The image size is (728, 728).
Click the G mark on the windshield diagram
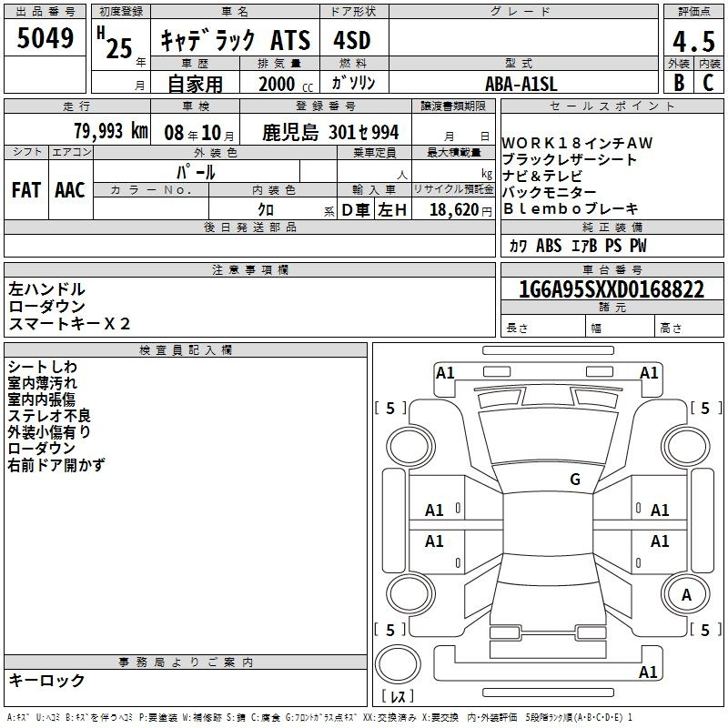[x=574, y=480]
